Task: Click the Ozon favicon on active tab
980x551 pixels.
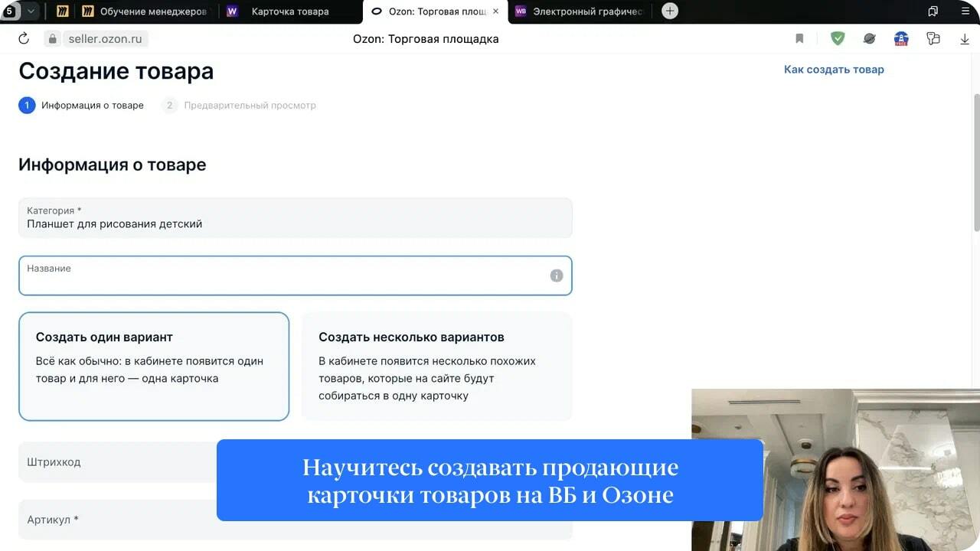Action: 376,11
